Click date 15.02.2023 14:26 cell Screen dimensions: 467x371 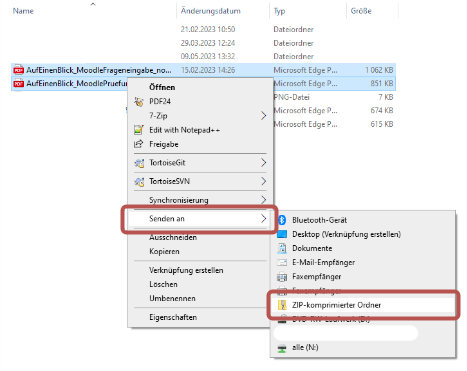(208, 70)
